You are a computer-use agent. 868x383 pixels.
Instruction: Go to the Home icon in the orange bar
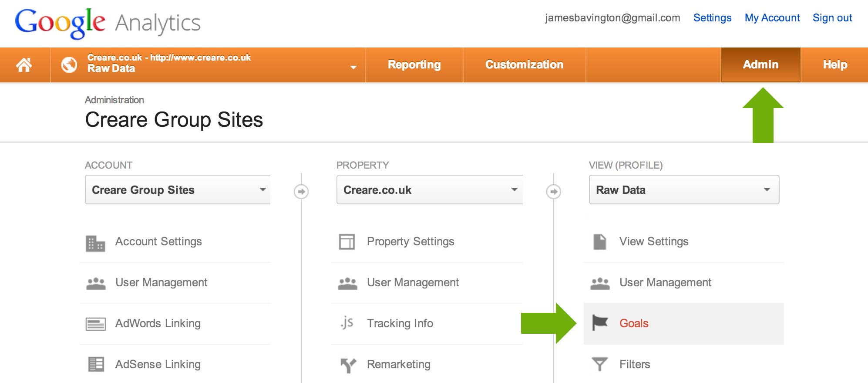pos(24,65)
